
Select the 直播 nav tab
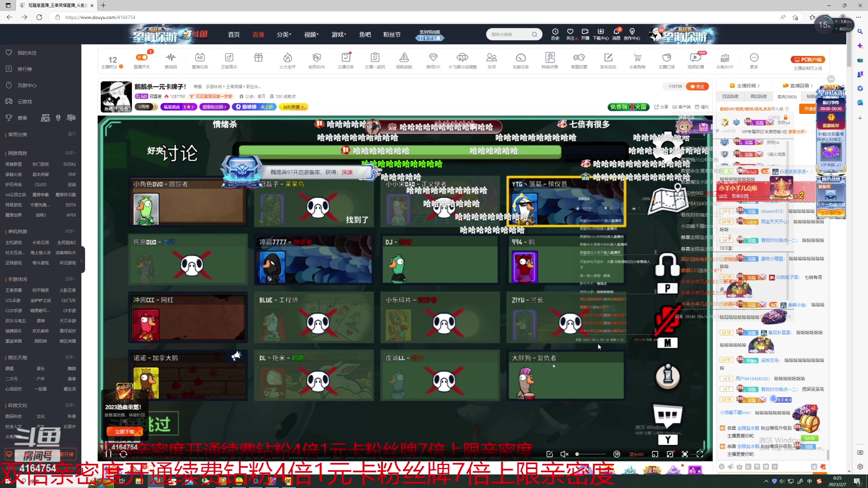[x=258, y=35]
